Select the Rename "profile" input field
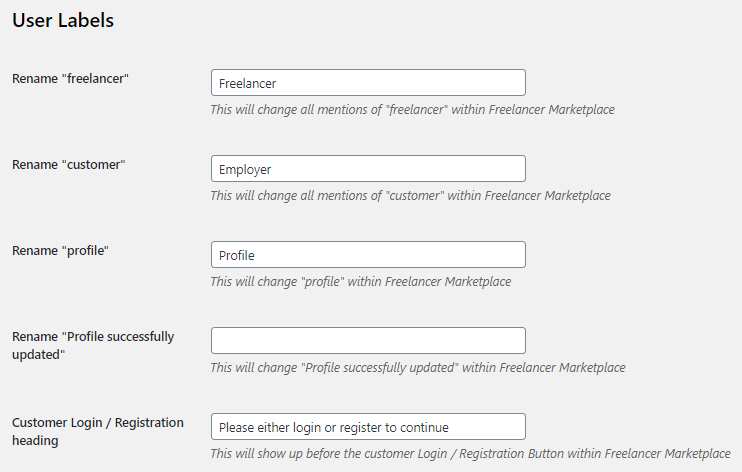The image size is (742, 472). click(368, 255)
